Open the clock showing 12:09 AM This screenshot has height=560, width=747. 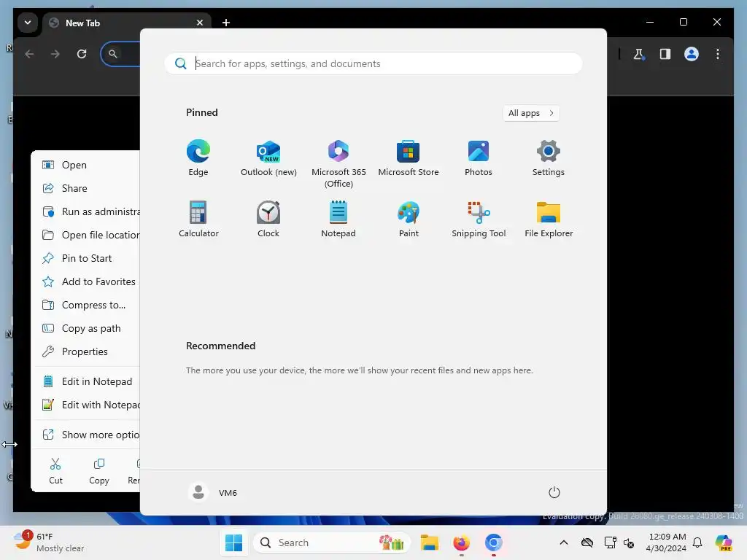pos(667,542)
